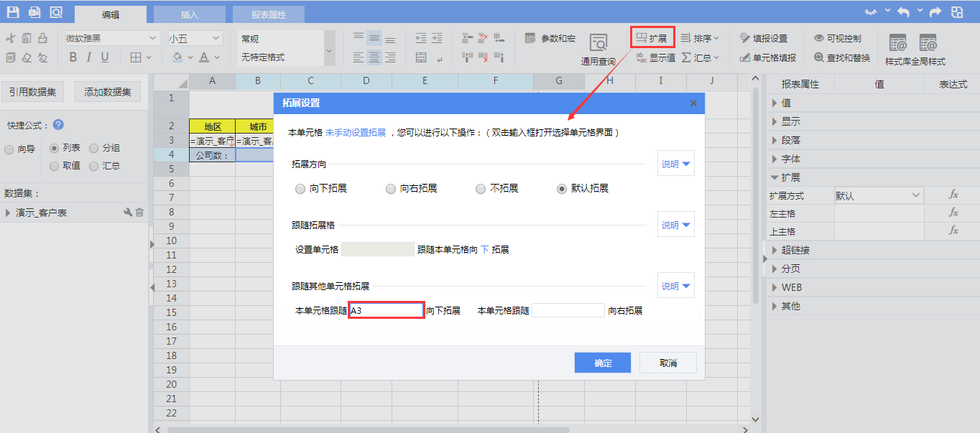
Task: Click the 添加数据集 button
Action: (108, 92)
